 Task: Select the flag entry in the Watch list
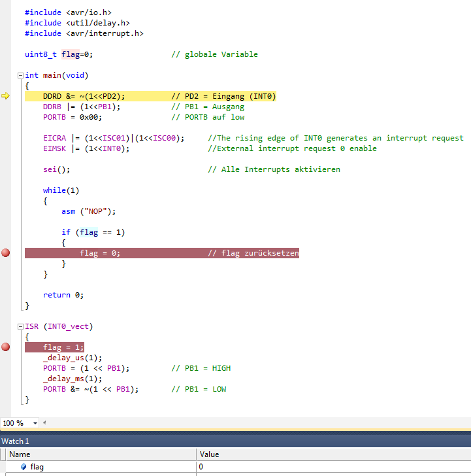pyautogui.click(x=37, y=467)
